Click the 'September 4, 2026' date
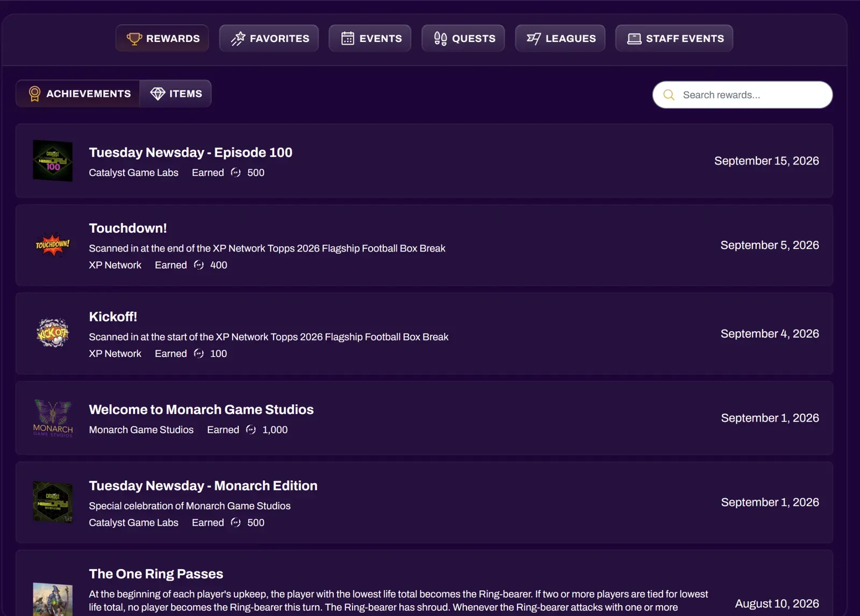The image size is (860, 616). coord(770,334)
